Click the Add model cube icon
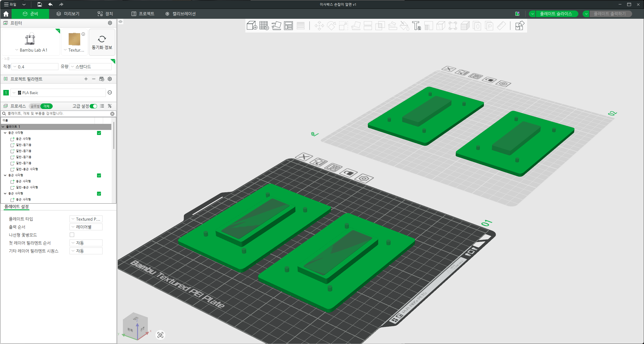This screenshot has width=644, height=344. point(252,26)
